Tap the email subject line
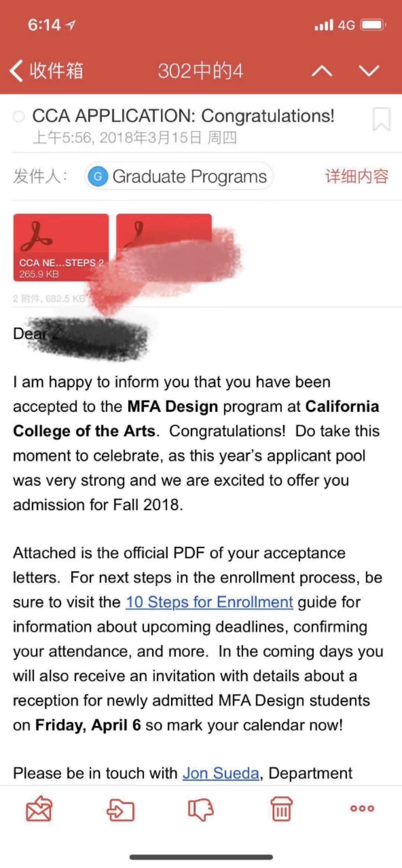Image resolution: width=402 pixels, height=868 pixels. [x=183, y=116]
